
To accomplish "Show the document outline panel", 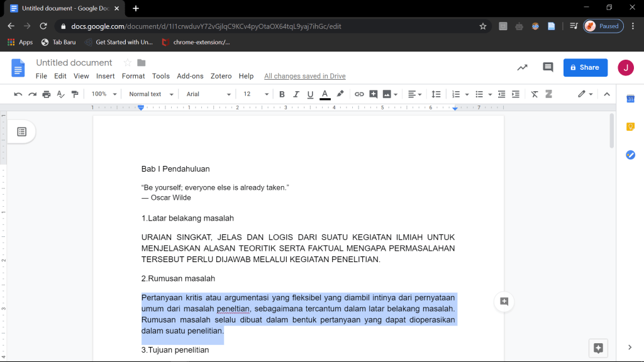I will click(x=22, y=131).
